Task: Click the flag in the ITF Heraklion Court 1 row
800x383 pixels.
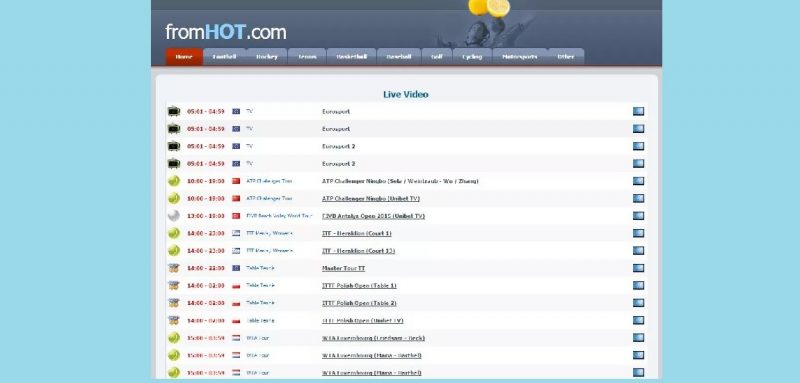Action: (x=236, y=233)
